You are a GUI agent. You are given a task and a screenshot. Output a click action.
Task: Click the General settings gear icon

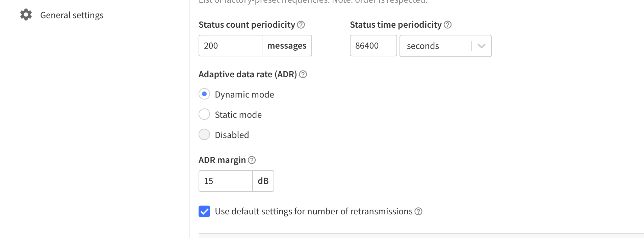pos(26,15)
